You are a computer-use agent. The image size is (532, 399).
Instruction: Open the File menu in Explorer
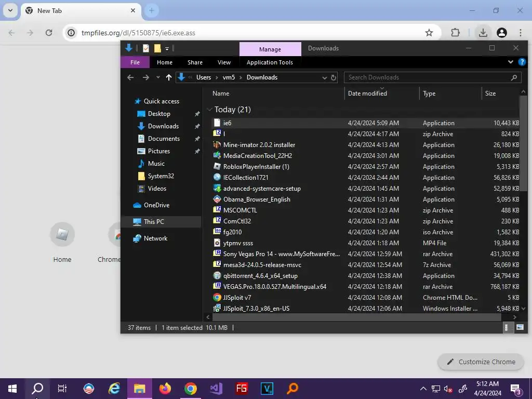pyautogui.click(x=135, y=62)
